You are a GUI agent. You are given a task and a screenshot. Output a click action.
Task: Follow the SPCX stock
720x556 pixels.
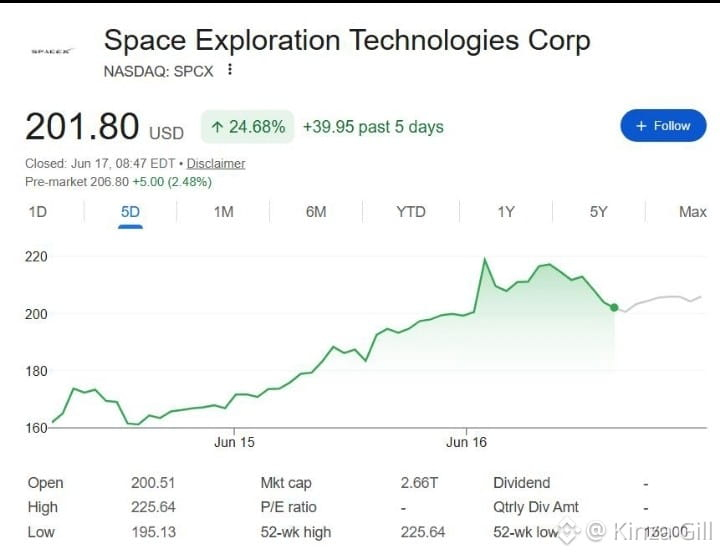[x=663, y=125]
